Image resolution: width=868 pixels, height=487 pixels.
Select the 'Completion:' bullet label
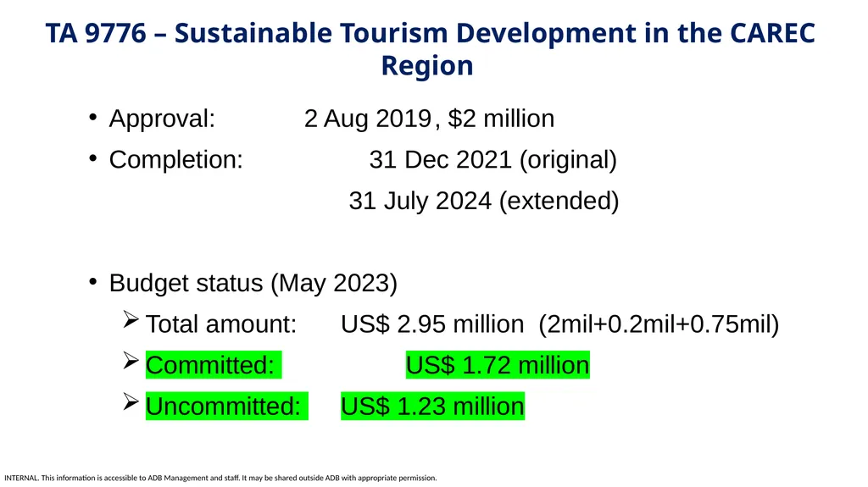[x=176, y=160]
